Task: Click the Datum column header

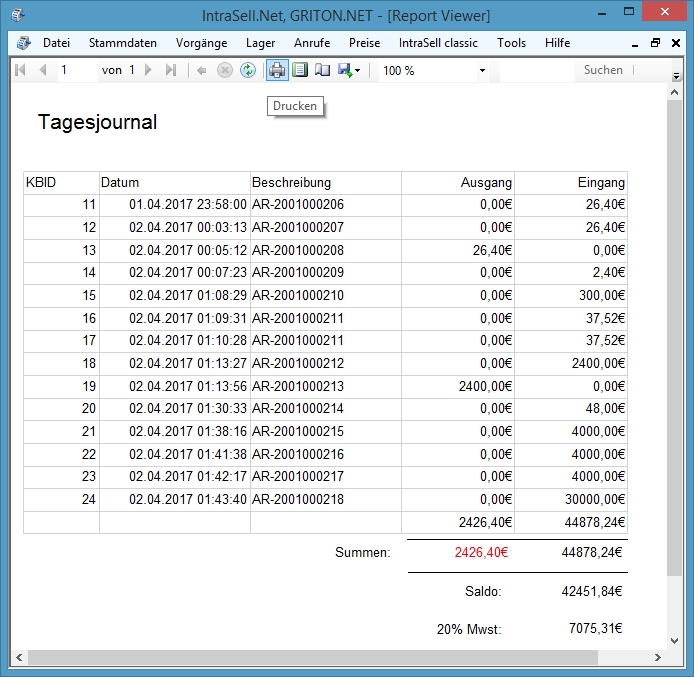Action: 175,182
